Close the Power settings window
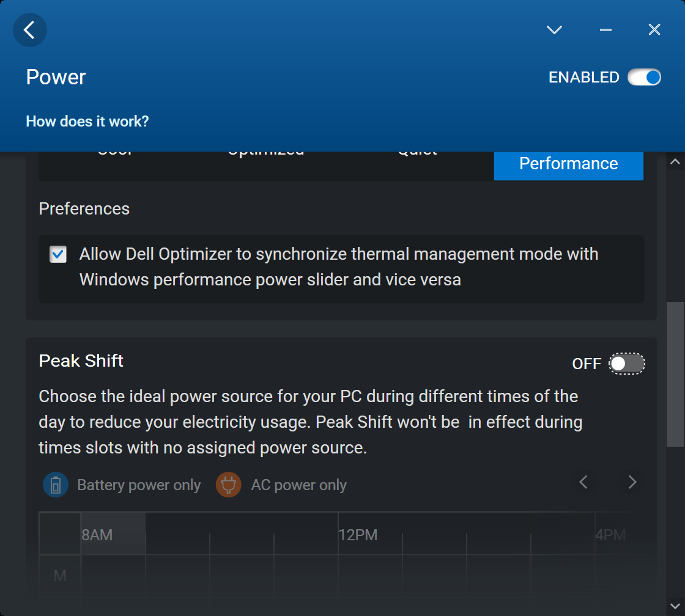 [x=654, y=30]
